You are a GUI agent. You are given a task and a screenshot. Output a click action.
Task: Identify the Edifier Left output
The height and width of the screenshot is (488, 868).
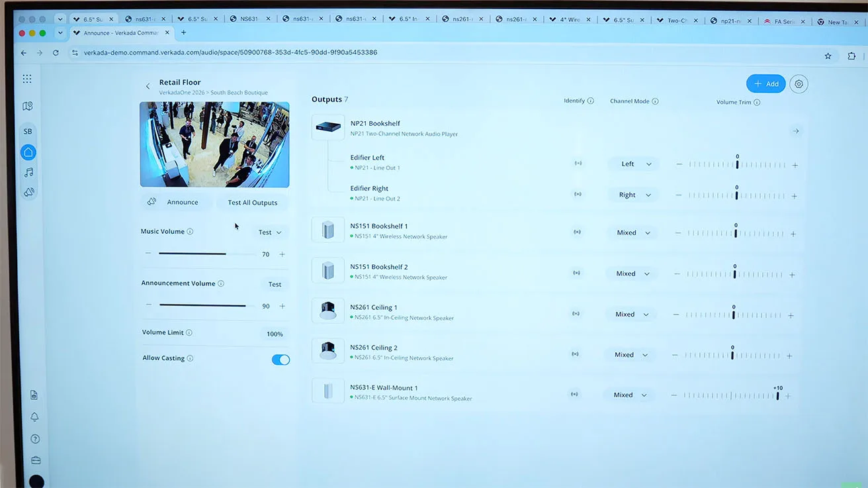pyautogui.click(x=578, y=163)
